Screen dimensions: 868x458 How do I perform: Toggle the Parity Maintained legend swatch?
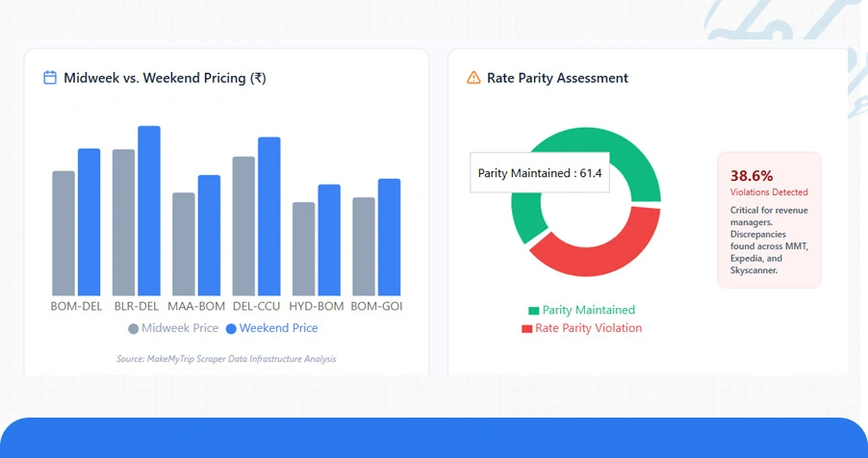534,311
